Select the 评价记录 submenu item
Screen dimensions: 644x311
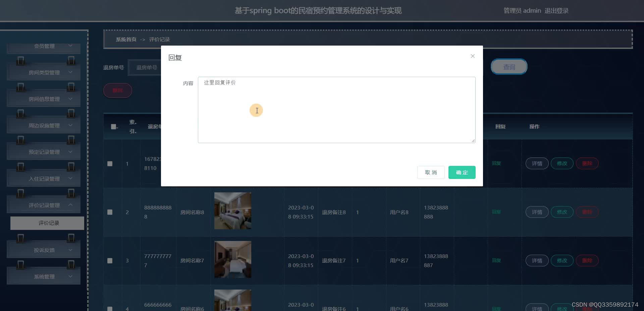coord(47,223)
